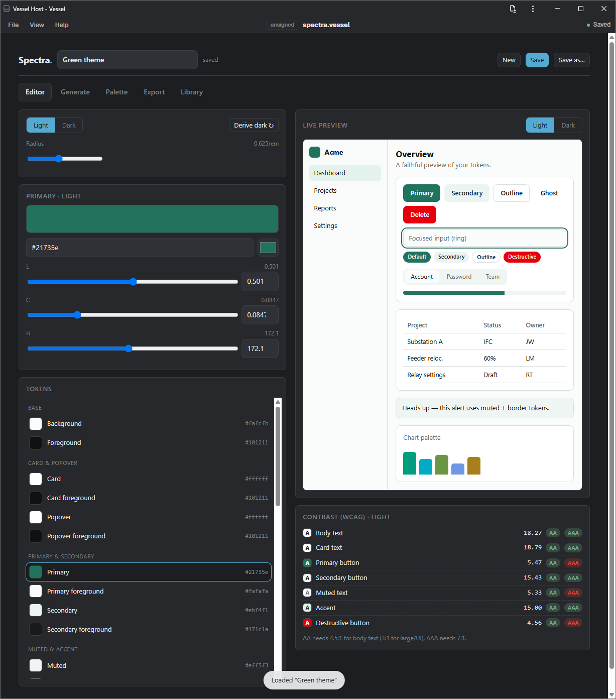
Task: Click Dashboard in preview sidebar
Action: point(345,173)
